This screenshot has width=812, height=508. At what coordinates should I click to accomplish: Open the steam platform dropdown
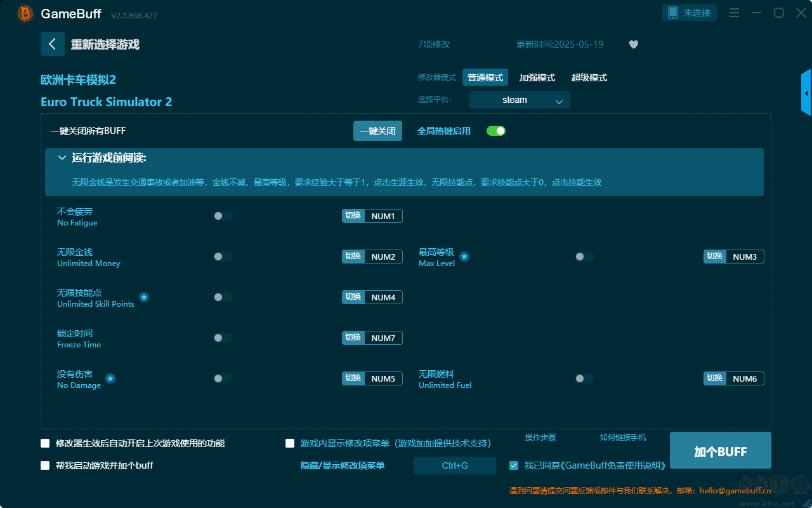tap(520, 100)
